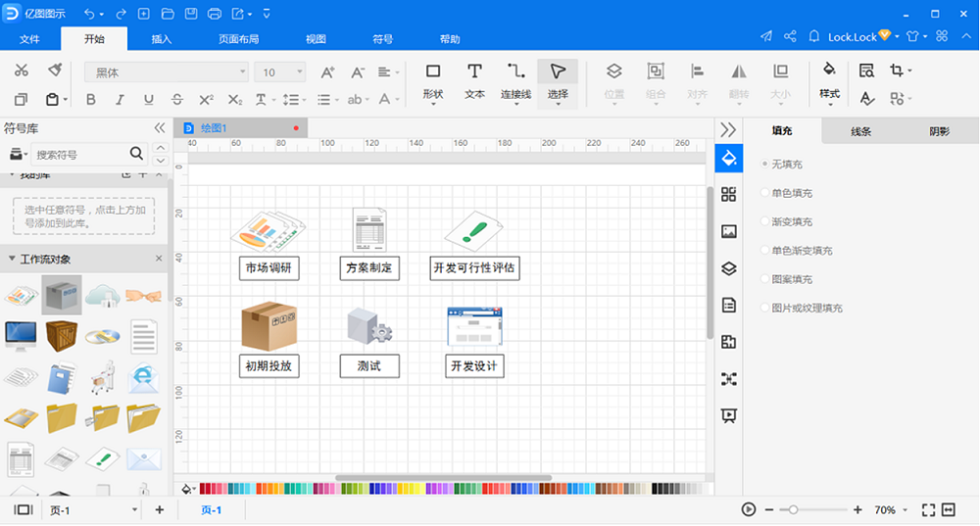Screen dimensions: 980x526
Task: Click the search magnifier in symbol library
Action: click(136, 153)
